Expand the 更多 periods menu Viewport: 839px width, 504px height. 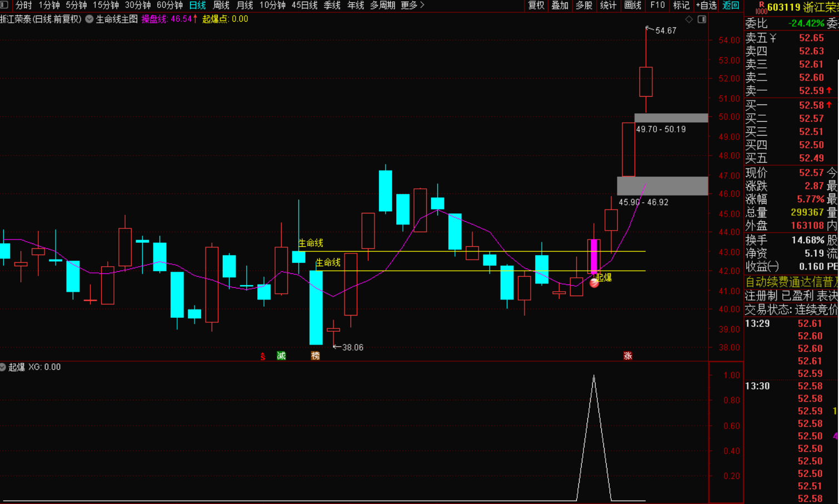pos(412,5)
